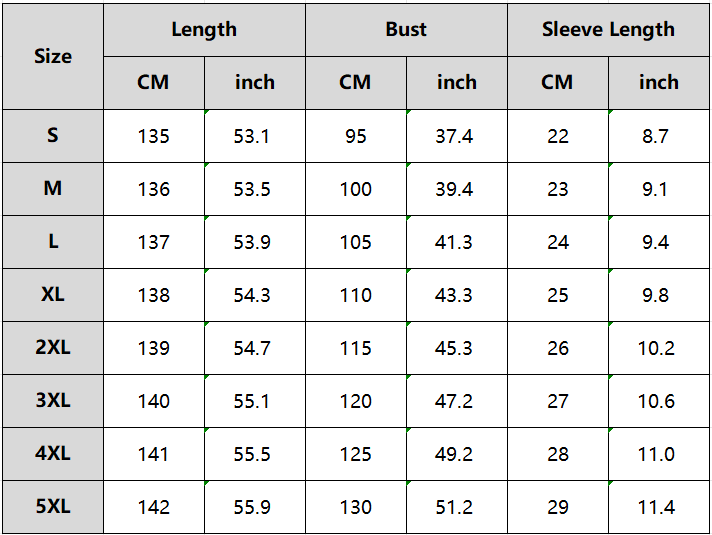
Task: Click the XL size row label
Action: pyautogui.click(x=53, y=295)
